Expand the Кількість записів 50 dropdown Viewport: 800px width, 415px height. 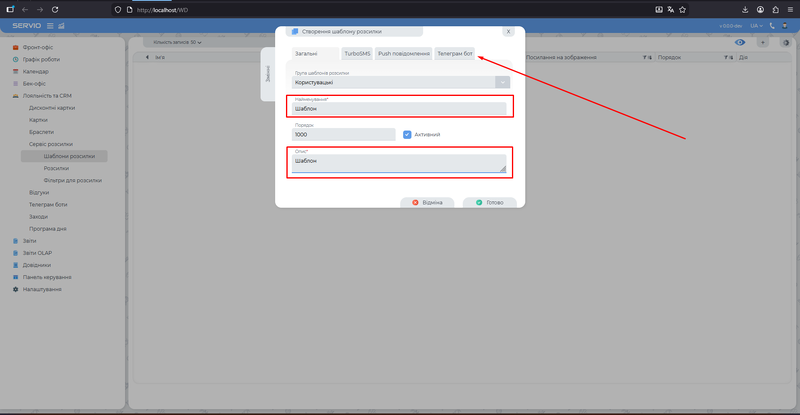pos(176,43)
